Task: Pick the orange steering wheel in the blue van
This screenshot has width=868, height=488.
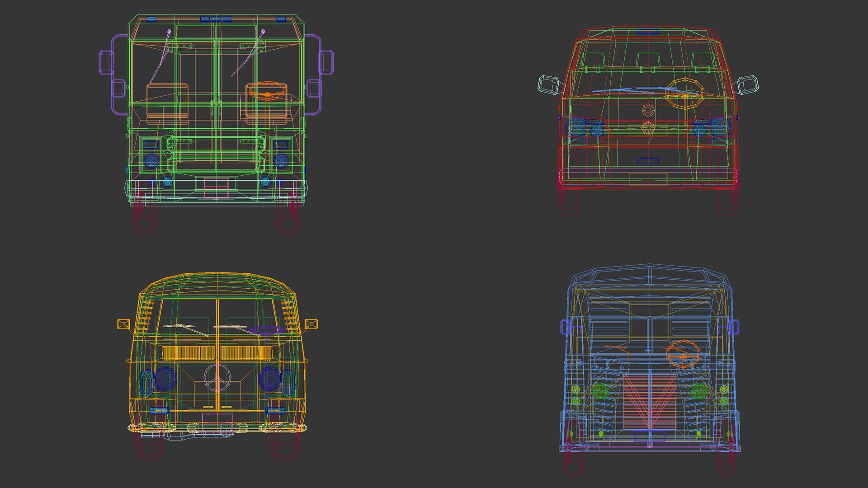Action: (683, 354)
